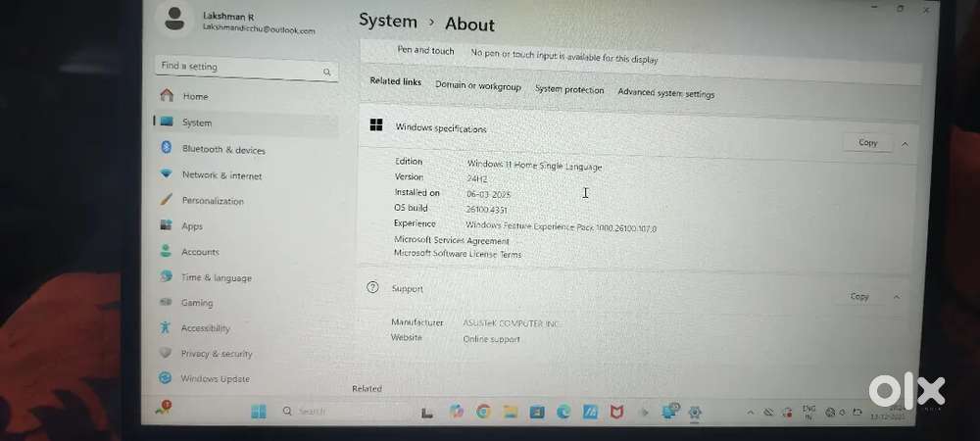Select Accessibility in the sidebar
980x441 pixels.
(x=205, y=328)
